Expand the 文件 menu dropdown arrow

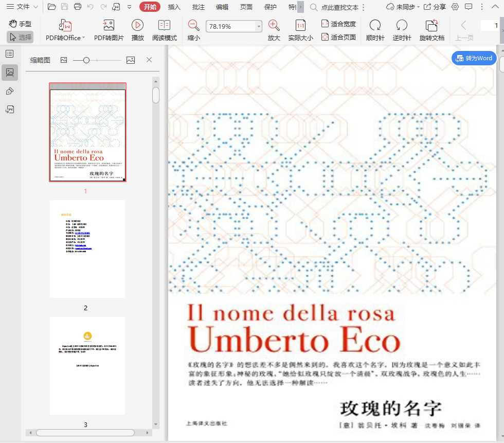(x=35, y=7)
